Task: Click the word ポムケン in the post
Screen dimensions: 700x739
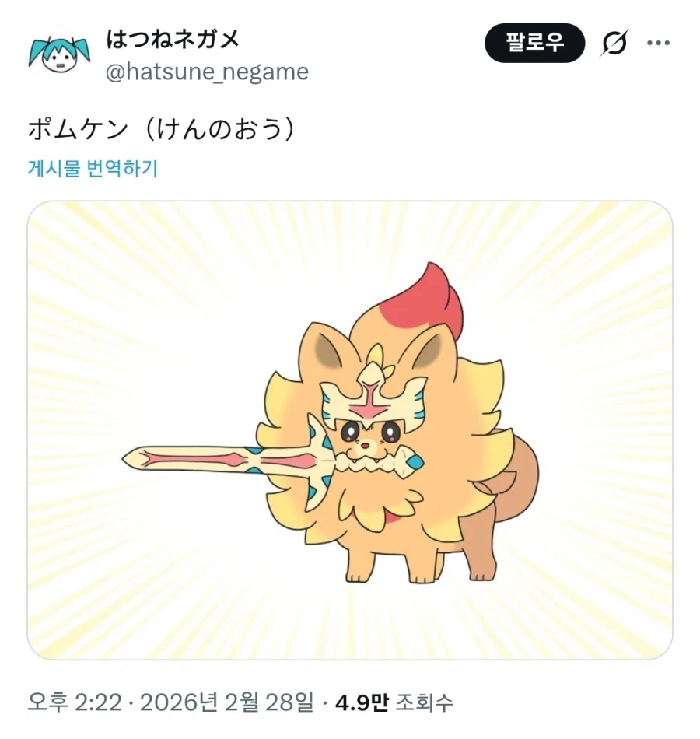Action: pyautogui.click(x=78, y=128)
